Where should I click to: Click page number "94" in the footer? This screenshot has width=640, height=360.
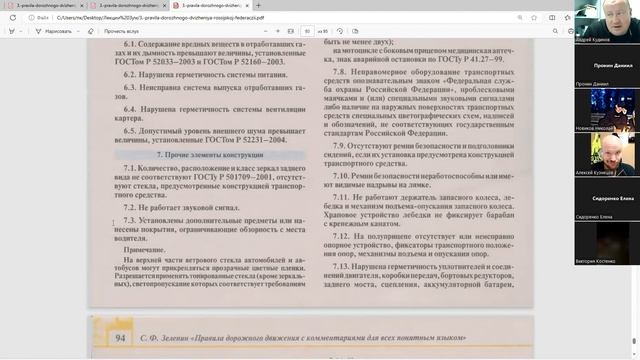120,338
